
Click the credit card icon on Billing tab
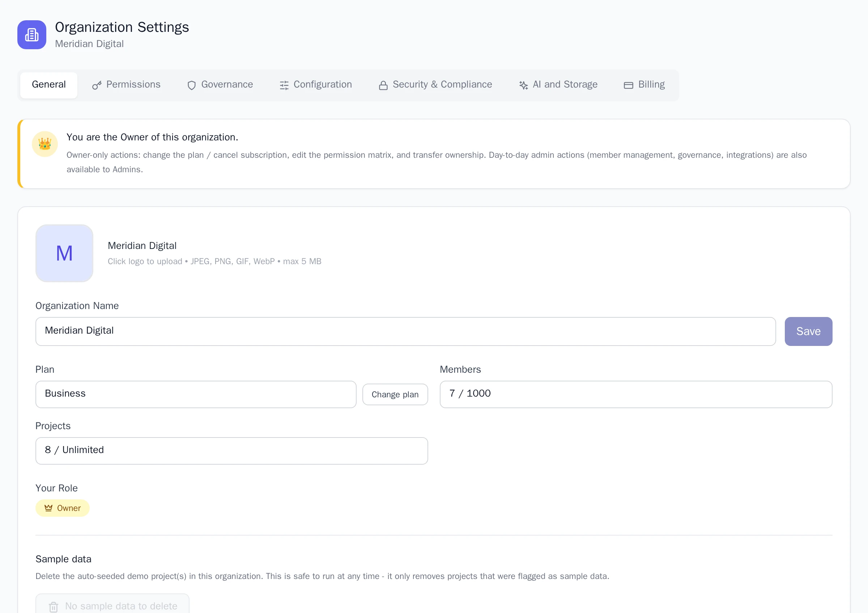click(629, 85)
